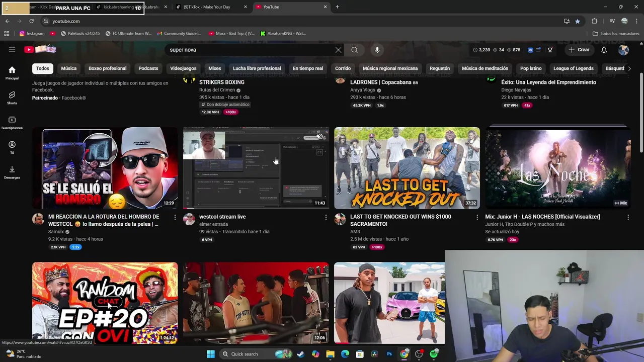Play the Random Chat EP#20 thumbnail

(x=105, y=303)
